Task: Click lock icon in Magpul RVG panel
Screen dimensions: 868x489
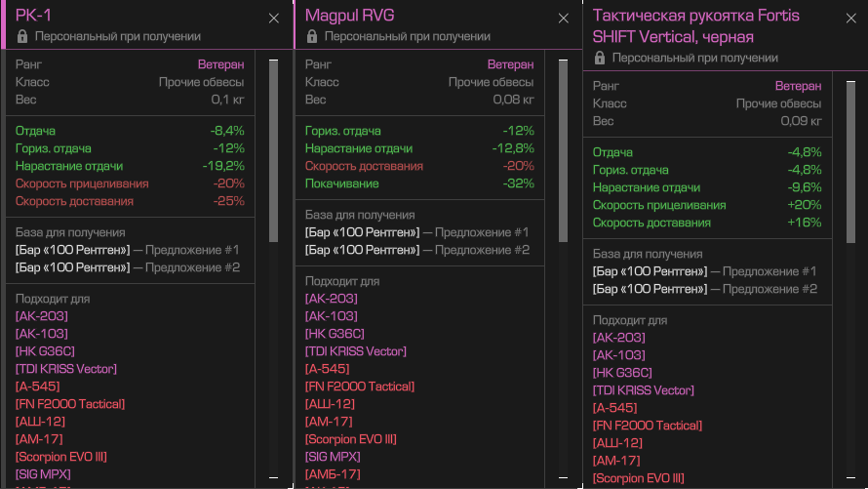Action: [x=311, y=36]
